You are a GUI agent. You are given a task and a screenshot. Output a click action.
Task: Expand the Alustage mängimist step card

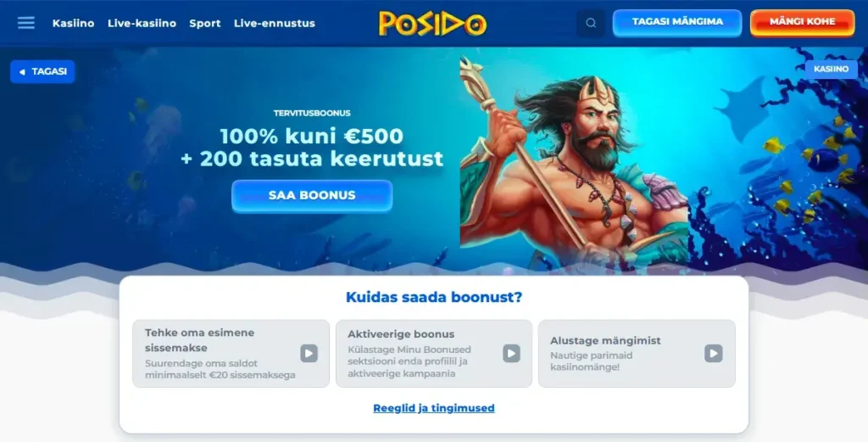[x=637, y=354]
